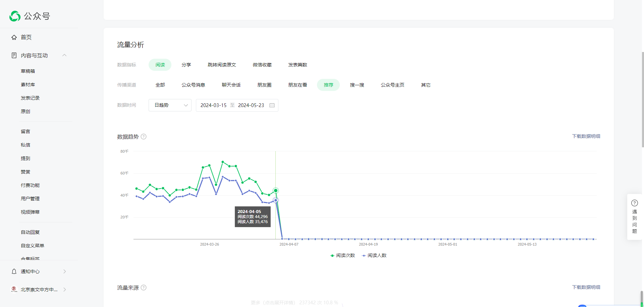Click the help icon next to 数据趋势
Screen dimensions: 644x307
[144, 137]
